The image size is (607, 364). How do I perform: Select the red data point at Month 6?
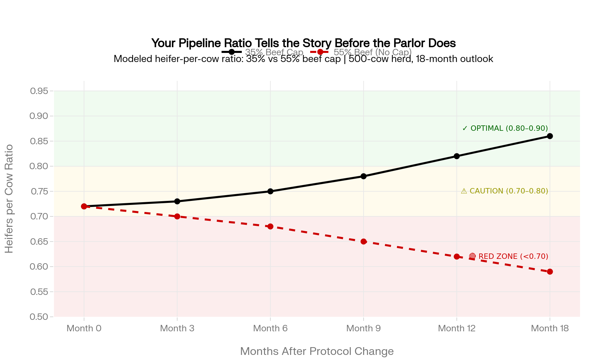pyautogui.click(x=270, y=226)
